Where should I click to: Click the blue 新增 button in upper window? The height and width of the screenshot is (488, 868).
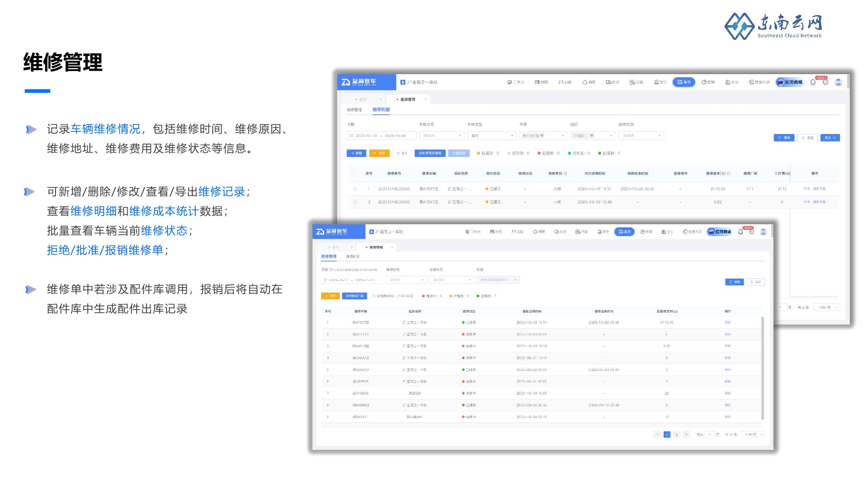coord(356,153)
